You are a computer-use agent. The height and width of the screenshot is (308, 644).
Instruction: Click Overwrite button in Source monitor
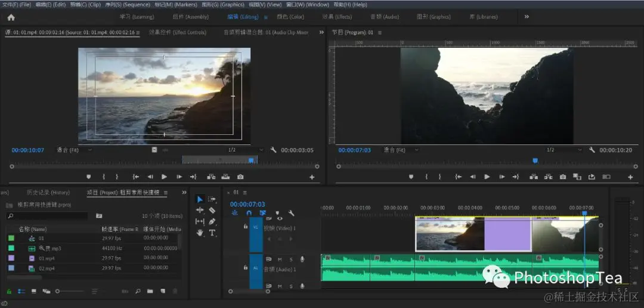(225, 177)
